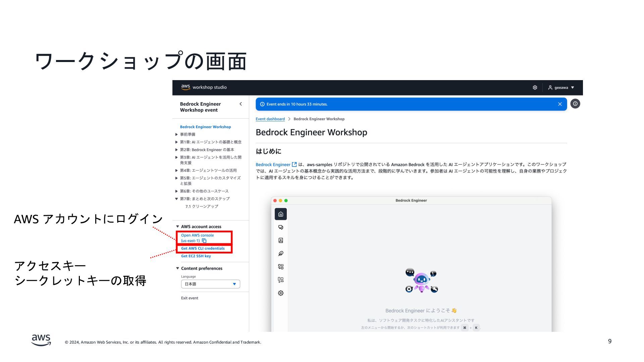
Task: Click Exit event
Action: (190, 298)
